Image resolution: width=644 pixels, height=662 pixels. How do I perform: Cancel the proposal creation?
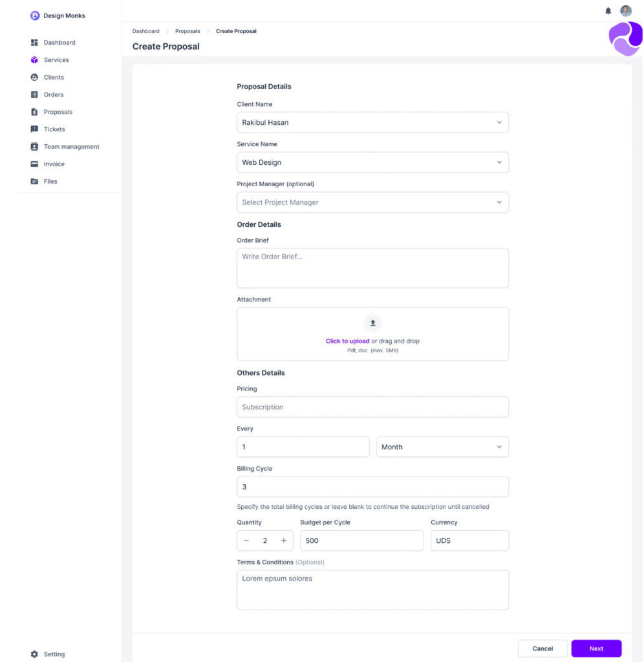(x=542, y=648)
